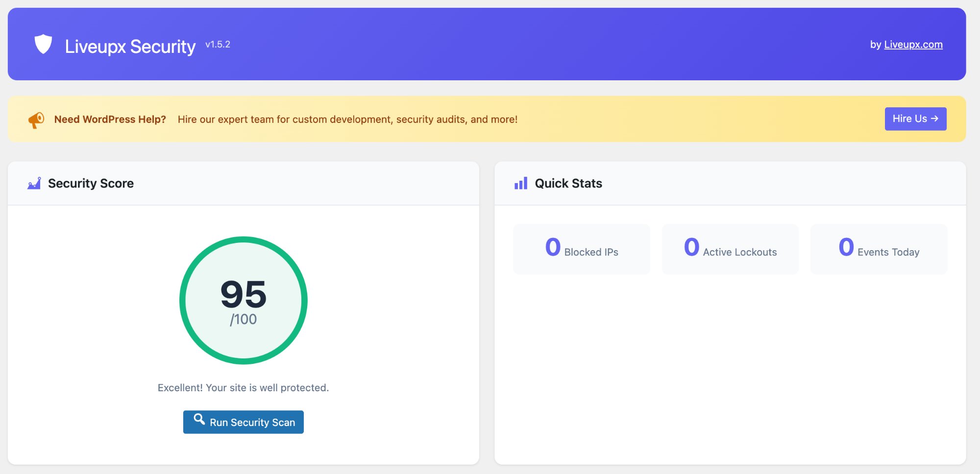Click the megaphone icon in the help banner
This screenshot has height=474, width=980.
[36, 119]
